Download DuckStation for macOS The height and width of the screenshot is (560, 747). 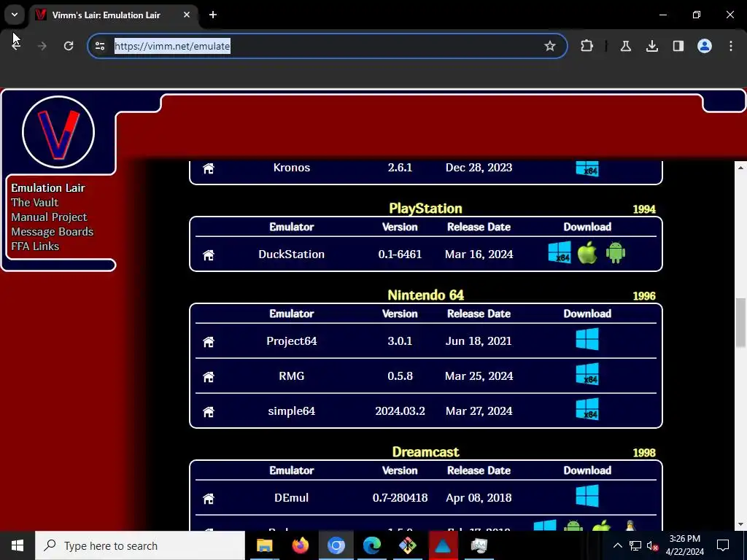[x=587, y=252]
